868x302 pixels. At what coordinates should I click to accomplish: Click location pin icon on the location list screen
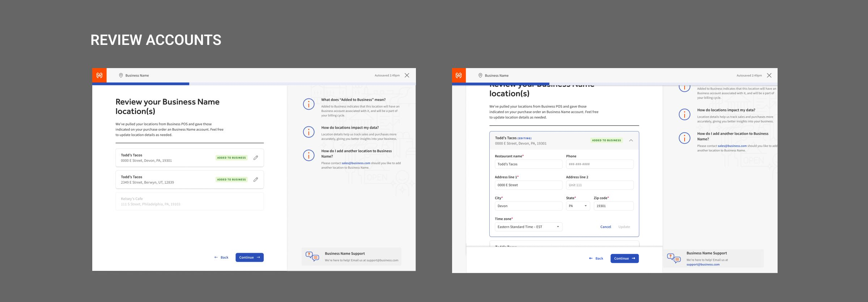(x=121, y=75)
